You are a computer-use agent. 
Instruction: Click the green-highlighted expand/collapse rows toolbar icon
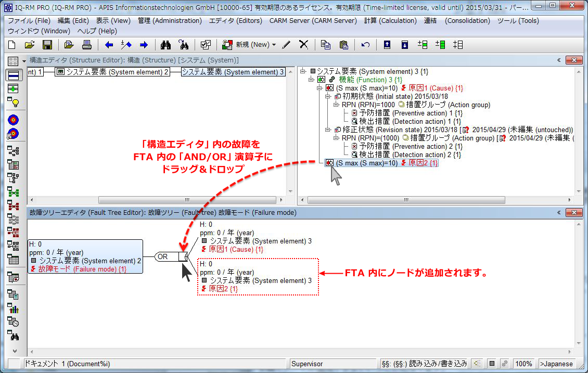[440, 45]
